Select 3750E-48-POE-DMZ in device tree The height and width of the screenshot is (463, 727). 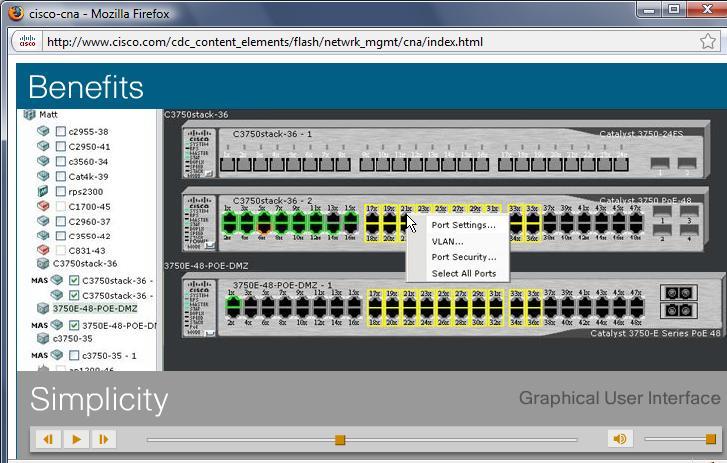(x=95, y=308)
